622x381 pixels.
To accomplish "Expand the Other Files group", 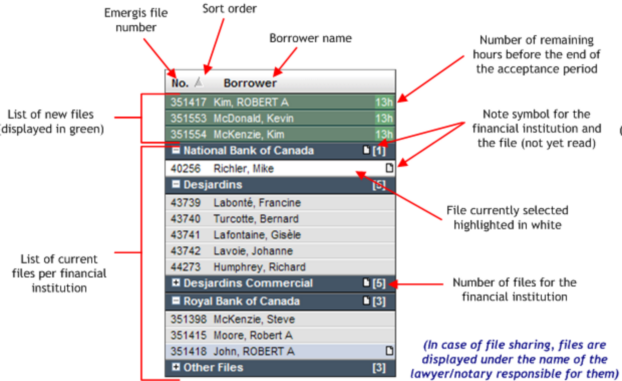I will point(176,367).
